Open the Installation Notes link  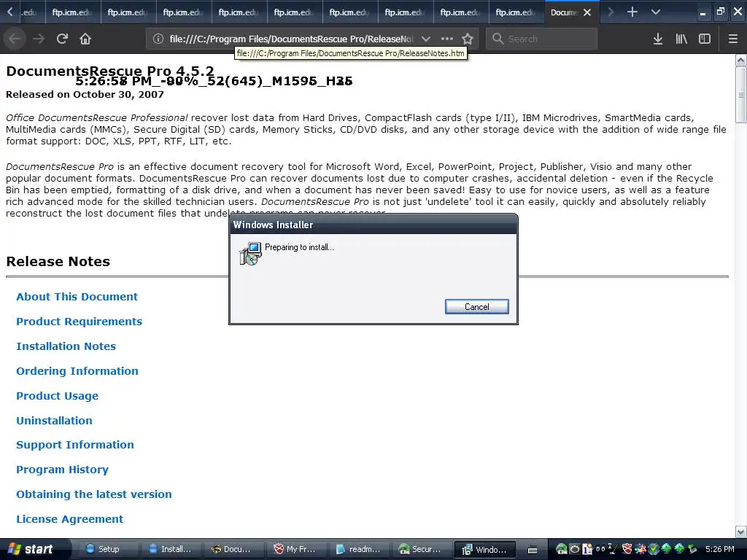coord(66,346)
